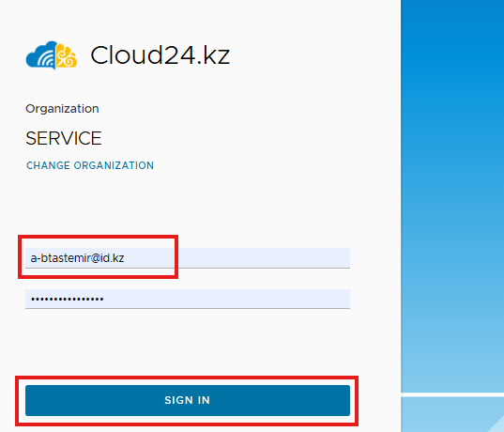Click the white horizontal stripe in the blue panel

452,394
